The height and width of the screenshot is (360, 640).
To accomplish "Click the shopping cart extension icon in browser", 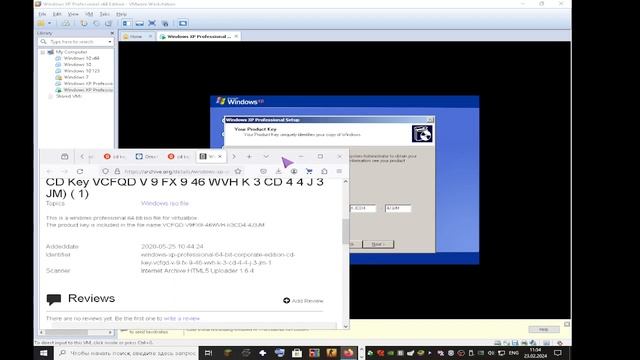I will (309, 171).
